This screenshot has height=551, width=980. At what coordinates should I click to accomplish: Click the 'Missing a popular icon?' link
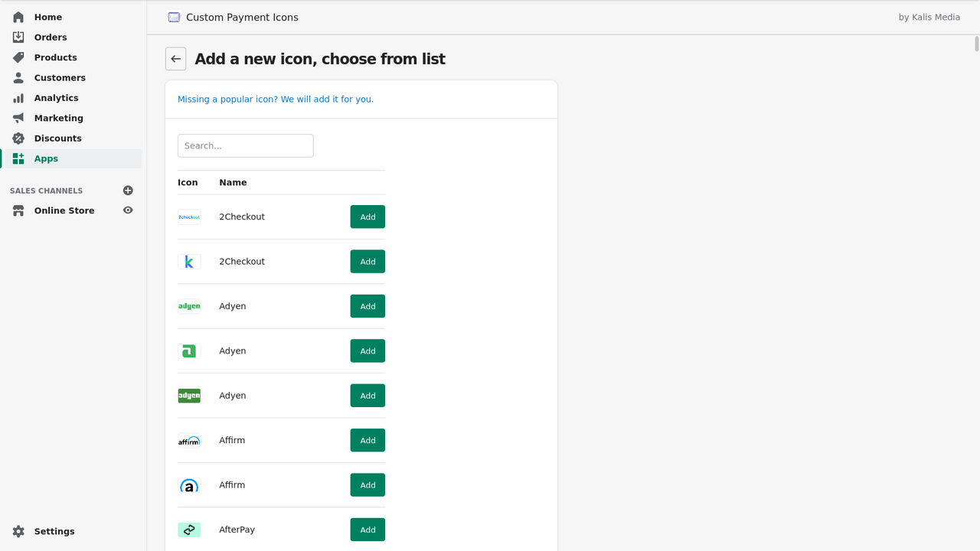point(276,99)
